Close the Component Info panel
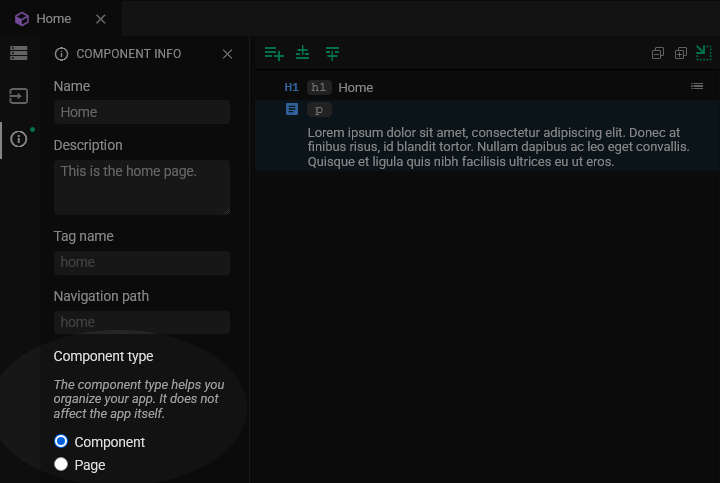Screen dimensions: 720x483 click(x=227, y=54)
